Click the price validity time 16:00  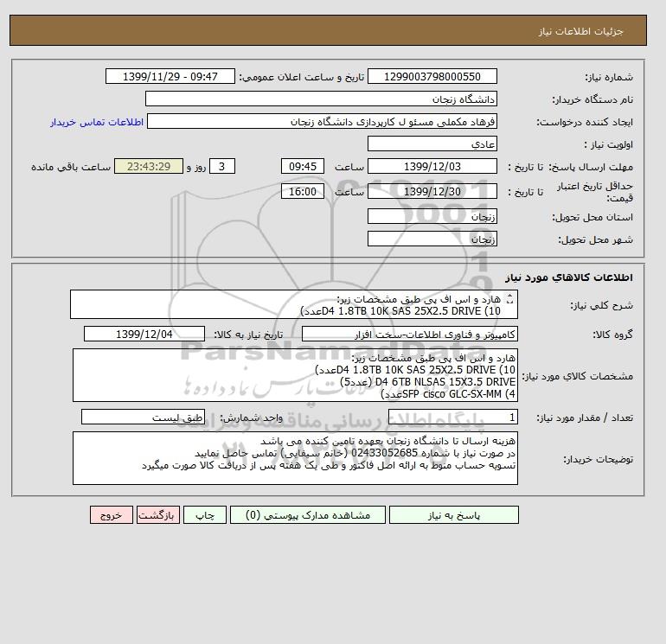(x=303, y=191)
